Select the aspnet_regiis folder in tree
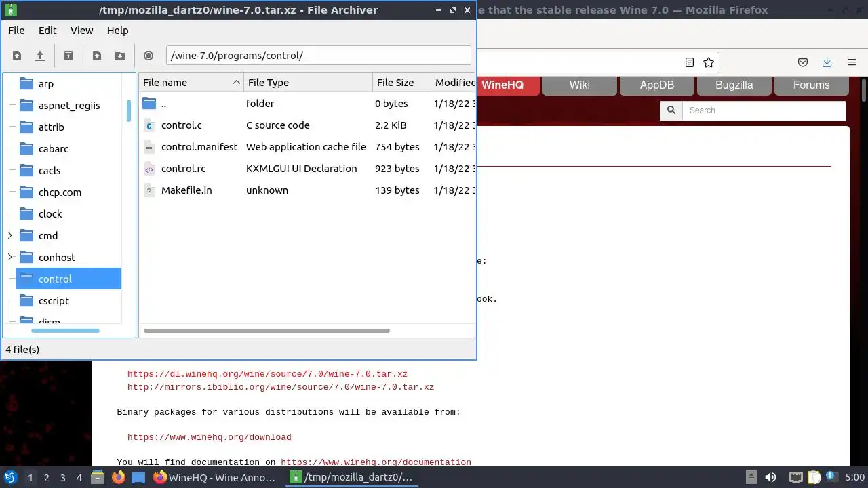Image resolution: width=868 pixels, height=488 pixels. 68,106
